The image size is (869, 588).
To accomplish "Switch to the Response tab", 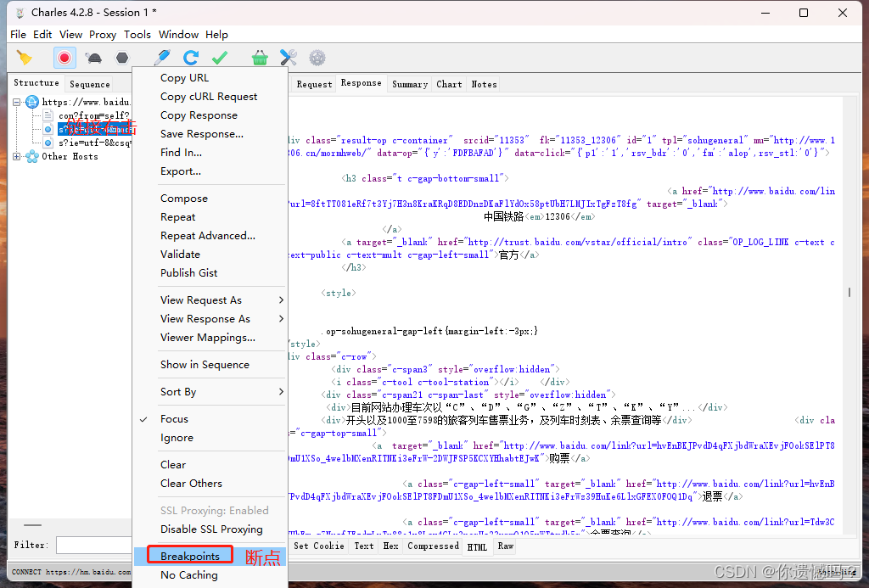I will coord(362,83).
